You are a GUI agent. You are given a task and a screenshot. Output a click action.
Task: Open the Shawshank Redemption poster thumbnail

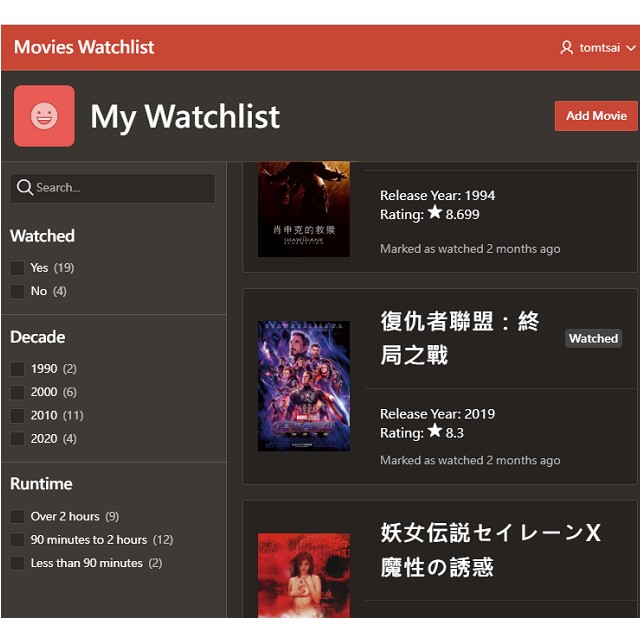pos(304,209)
